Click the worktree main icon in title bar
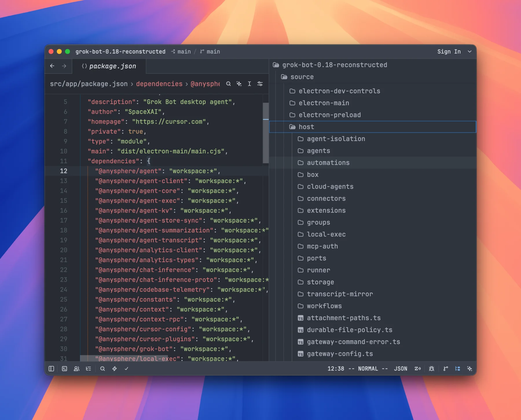 181,52
